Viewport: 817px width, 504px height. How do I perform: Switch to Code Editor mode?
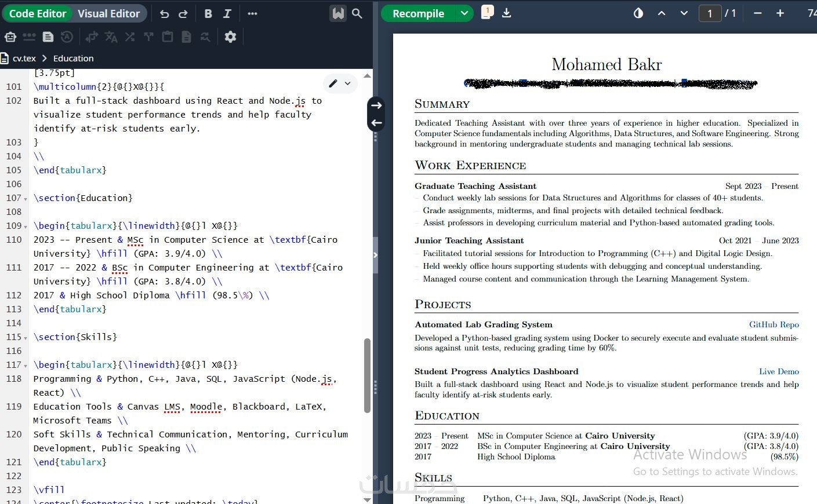(x=38, y=13)
